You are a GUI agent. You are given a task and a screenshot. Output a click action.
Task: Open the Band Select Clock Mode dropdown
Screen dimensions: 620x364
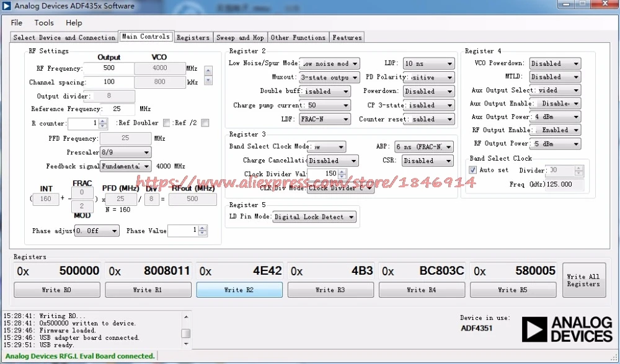point(327,147)
